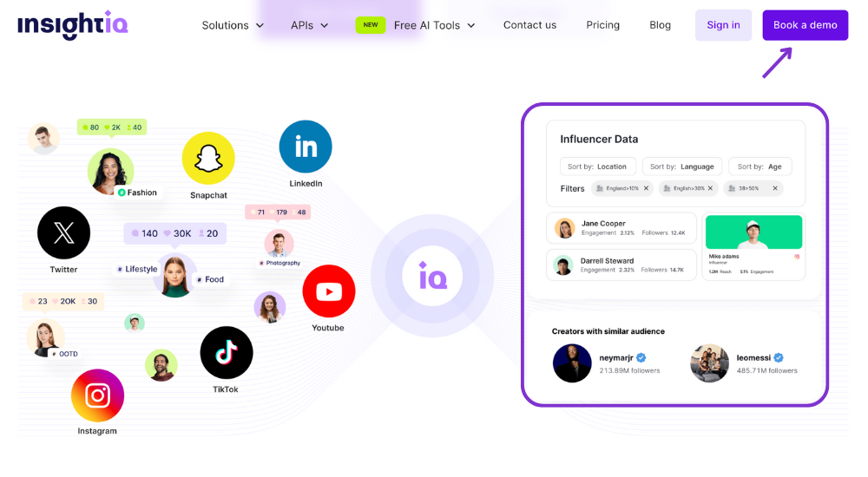Screen dimensions: 868x477
Task: Click neymarjr profile picture
Action: pos(572,363)
